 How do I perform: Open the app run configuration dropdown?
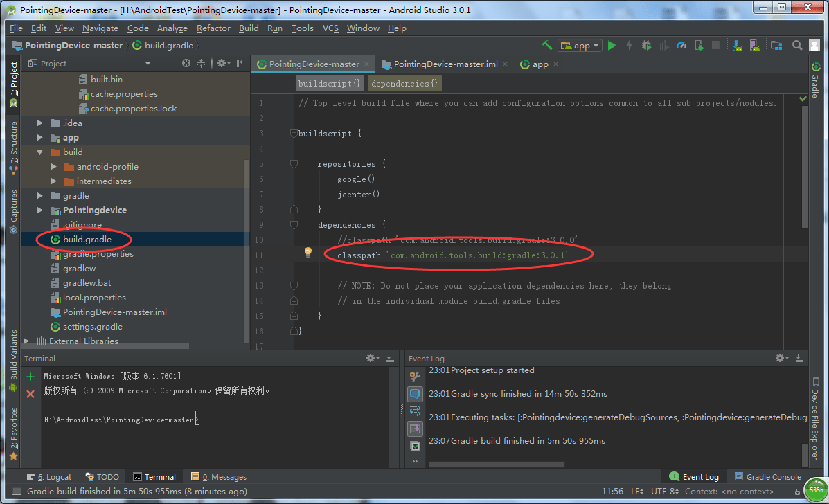tap(580, 45)
